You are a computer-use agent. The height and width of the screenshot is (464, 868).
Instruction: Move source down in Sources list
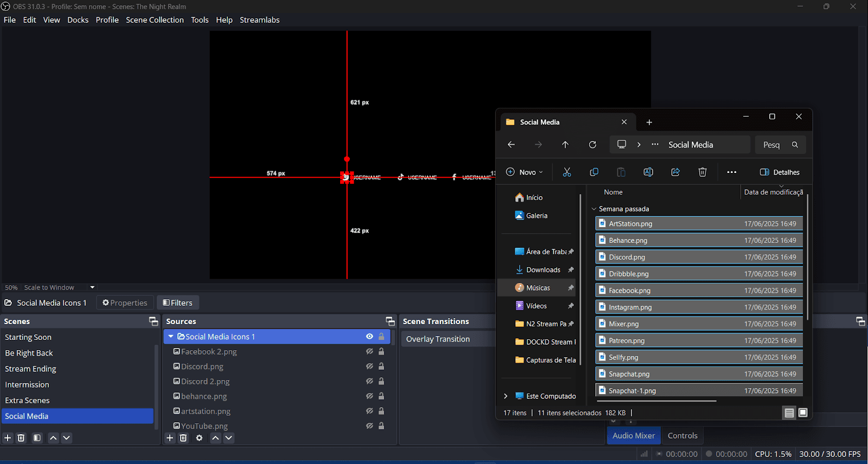pos(228,438)
